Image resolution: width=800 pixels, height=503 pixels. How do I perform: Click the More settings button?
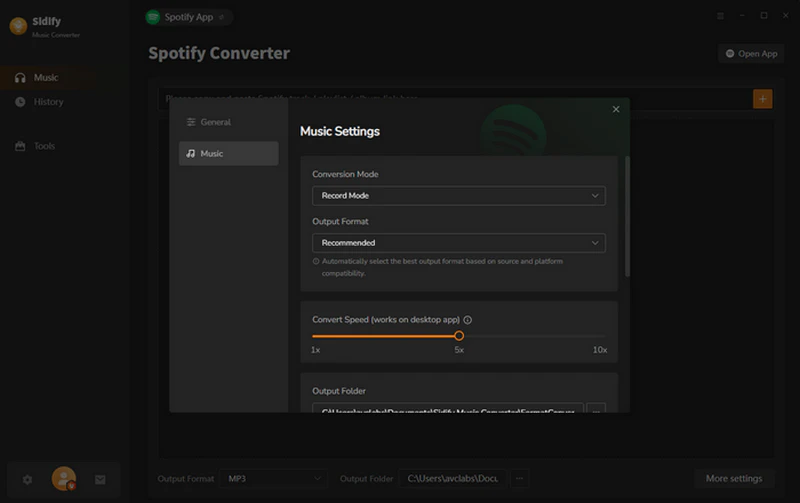click(x=734, y=479)
